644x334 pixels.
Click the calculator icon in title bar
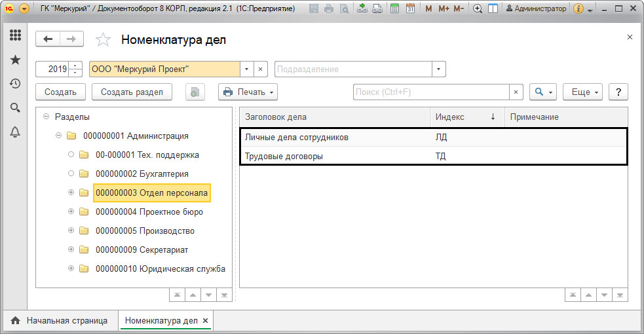(x=394, y=9)
